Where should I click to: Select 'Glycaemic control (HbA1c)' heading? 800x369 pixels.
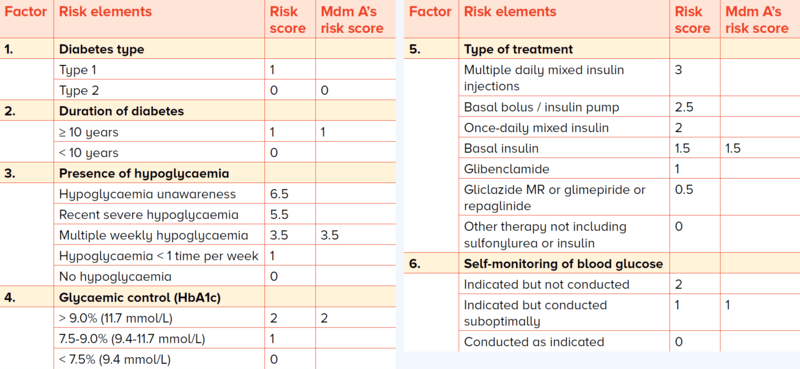tap(140, 298)
